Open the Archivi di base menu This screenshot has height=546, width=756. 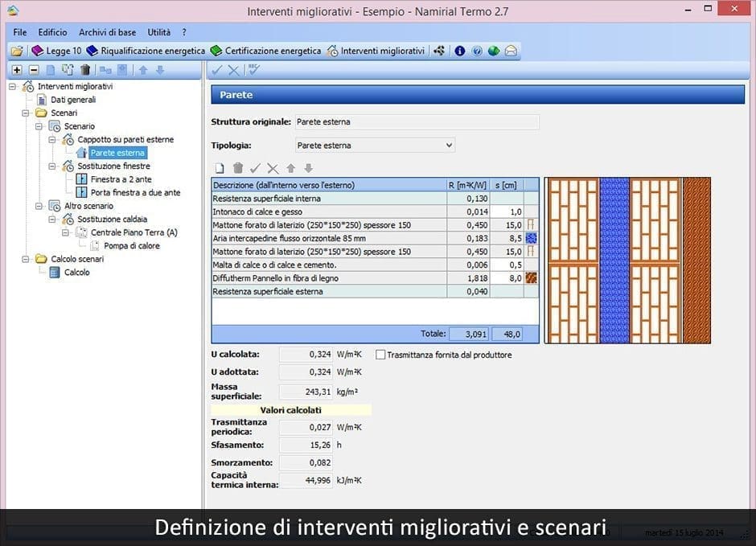pyautogui.click(x=110, y=32)
